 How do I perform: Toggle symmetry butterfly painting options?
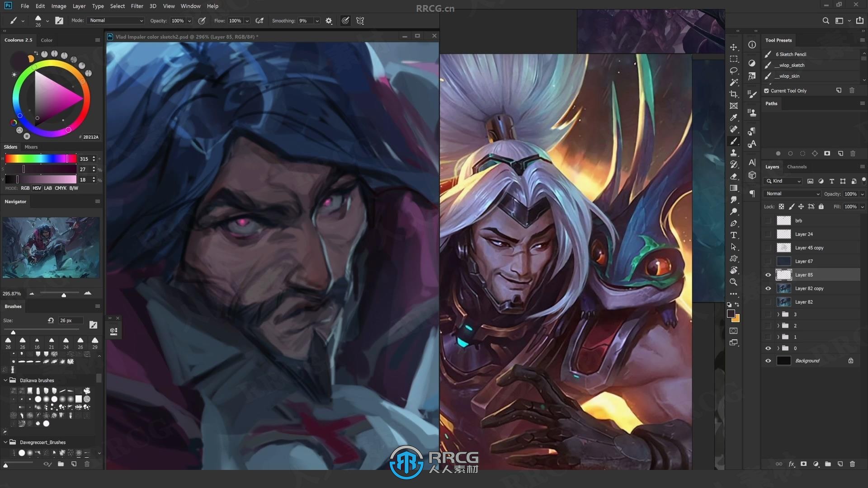[360, 21]
